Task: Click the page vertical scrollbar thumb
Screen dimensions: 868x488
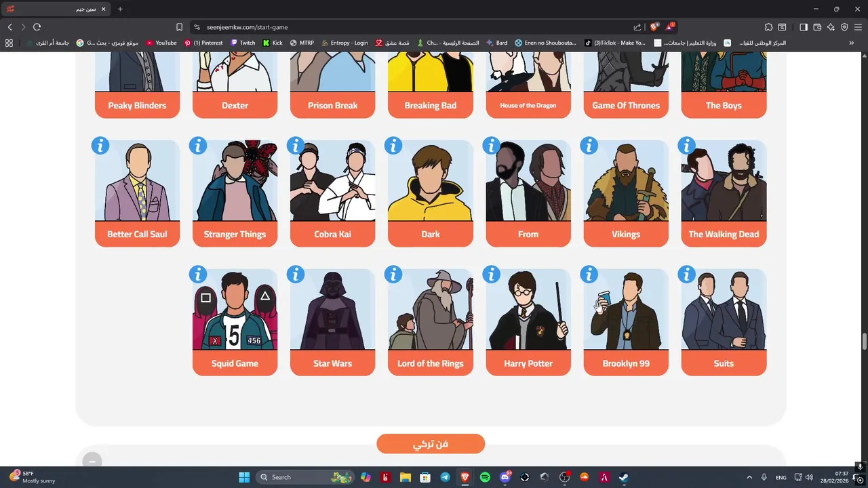Action: coord(864,342)
